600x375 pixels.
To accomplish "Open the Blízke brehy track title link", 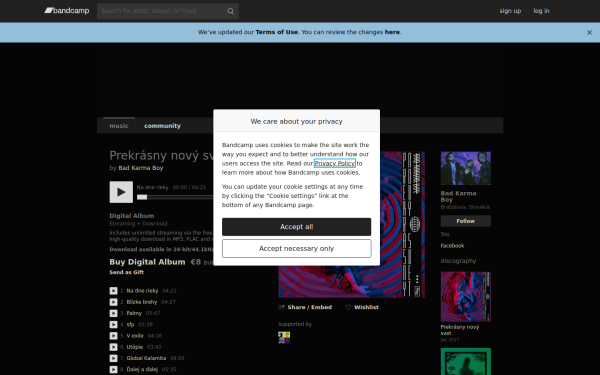I will click(x=142, y=302).
